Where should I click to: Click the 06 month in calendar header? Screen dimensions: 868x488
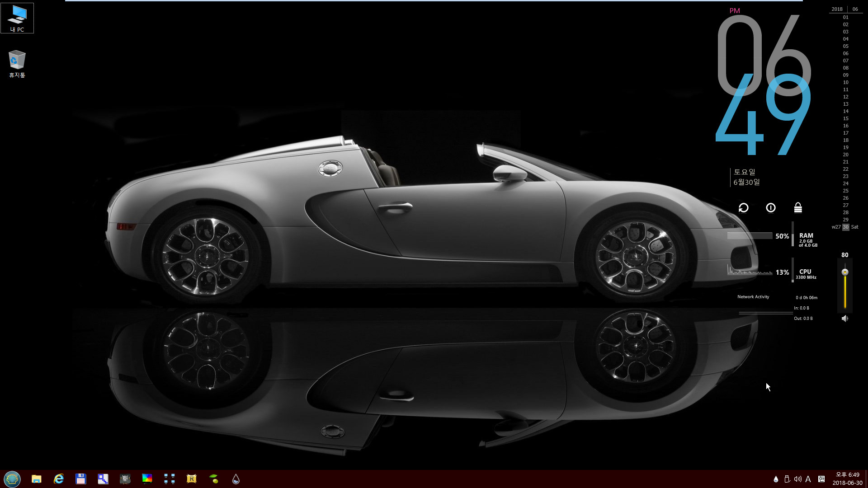pos(855,9)
